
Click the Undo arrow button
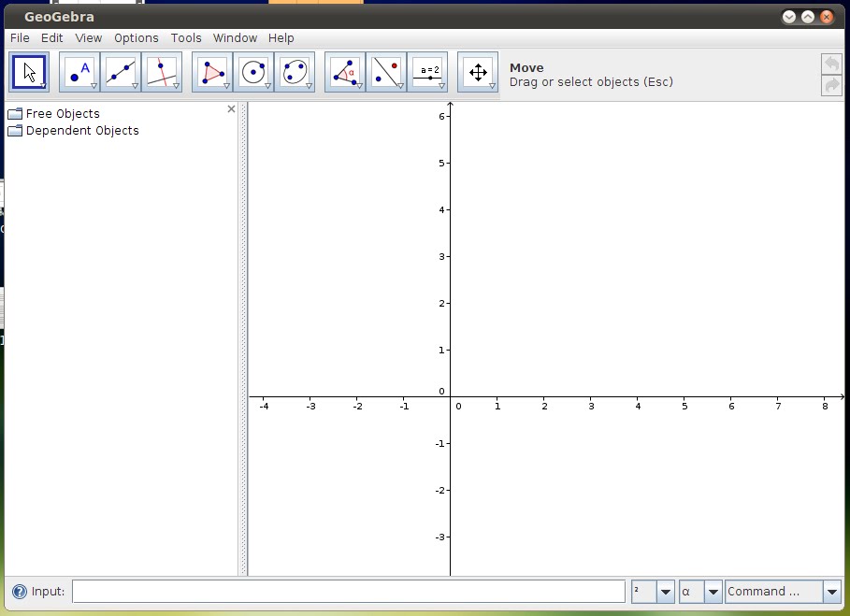click(831, 64)
